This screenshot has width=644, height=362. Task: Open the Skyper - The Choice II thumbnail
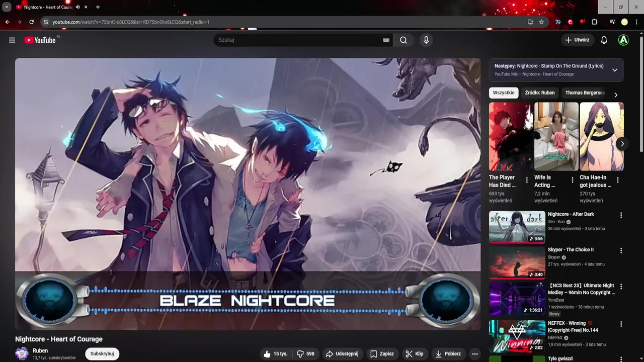coord(517,262)
